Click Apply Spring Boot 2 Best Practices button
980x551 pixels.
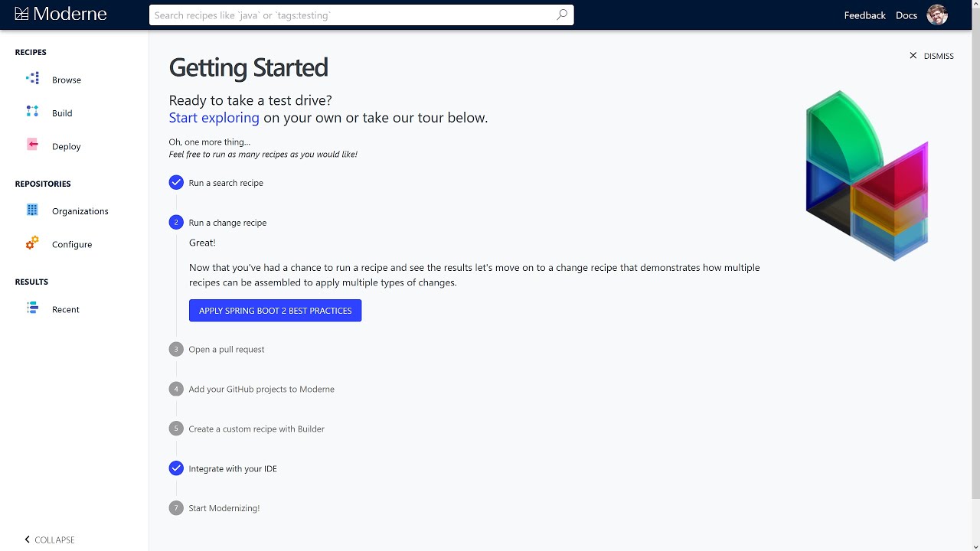[275, 311]
